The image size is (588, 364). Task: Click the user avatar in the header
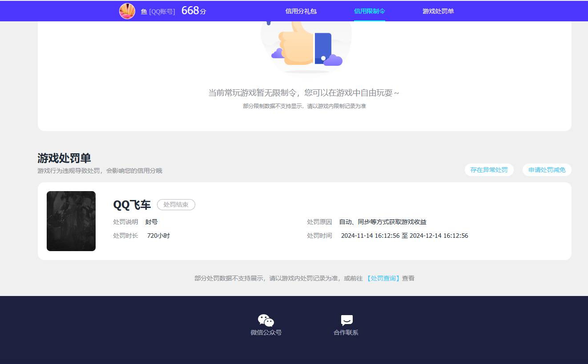coord(127,11)
